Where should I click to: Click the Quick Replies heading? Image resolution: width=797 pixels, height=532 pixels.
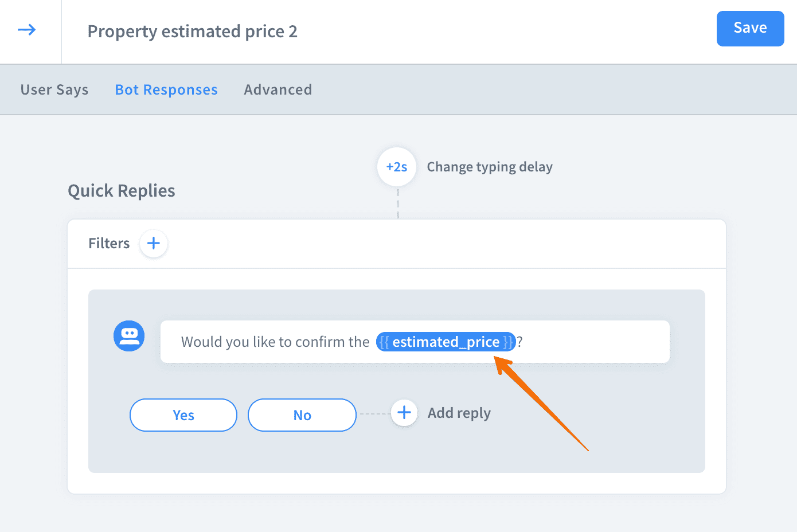(122, 191)
